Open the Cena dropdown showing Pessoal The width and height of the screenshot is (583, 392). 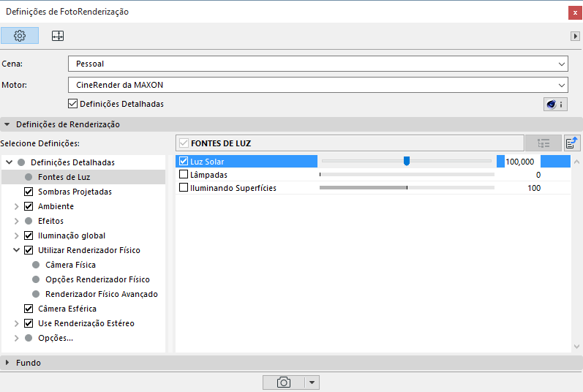tap(318, 64)
